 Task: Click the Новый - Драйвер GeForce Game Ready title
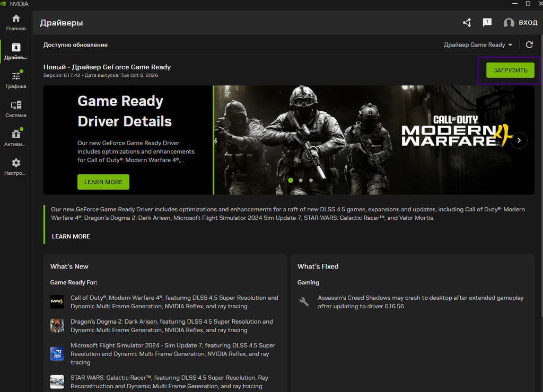click(107, 67)
